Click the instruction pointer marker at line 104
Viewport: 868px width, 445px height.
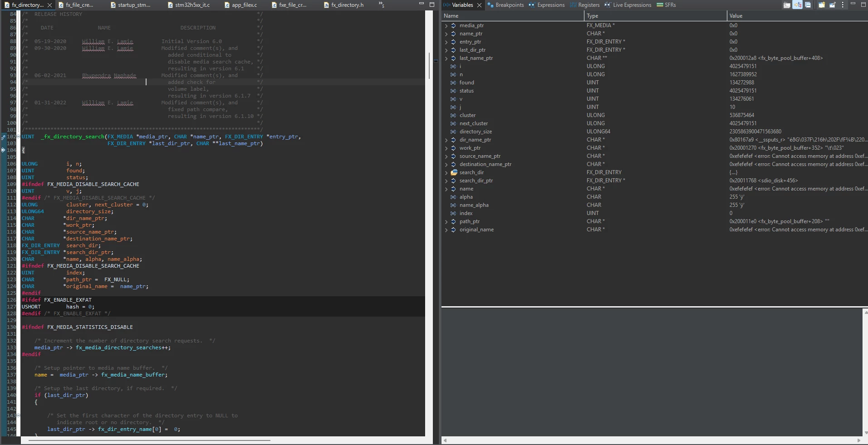click(3, 150)
